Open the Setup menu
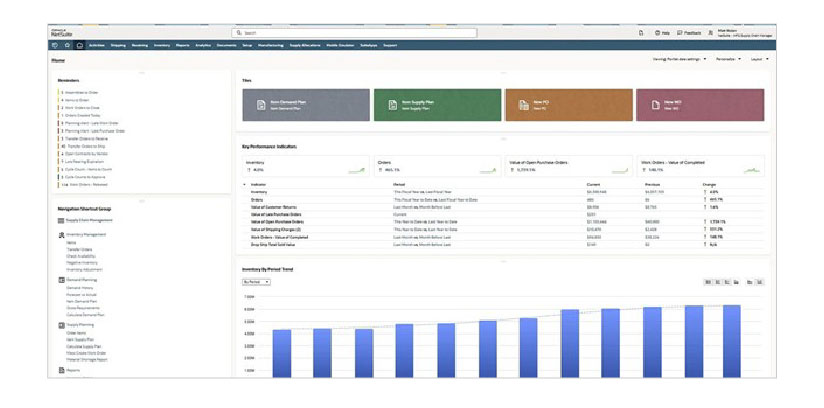 (x=247, y=45)
